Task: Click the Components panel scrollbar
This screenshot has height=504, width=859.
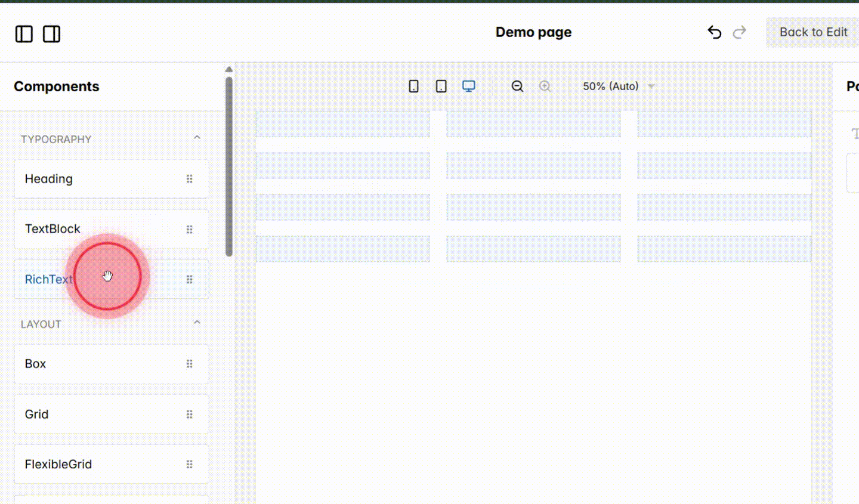Action: point(229,167)
